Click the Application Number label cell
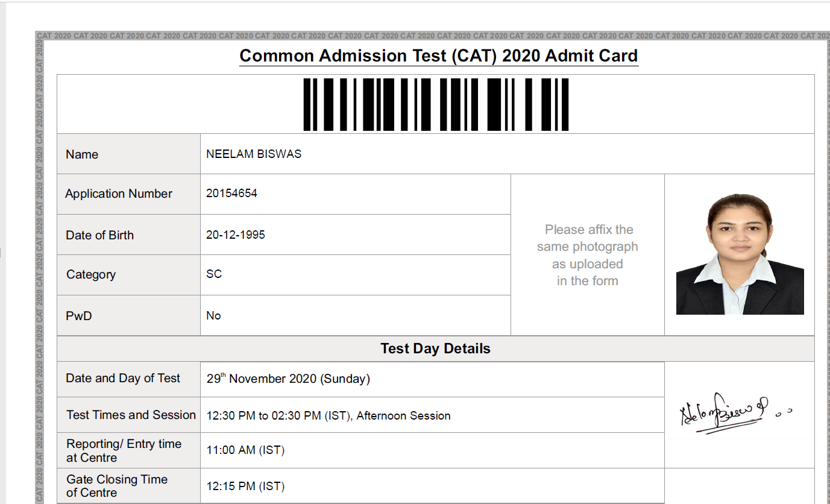 point(129,194)
